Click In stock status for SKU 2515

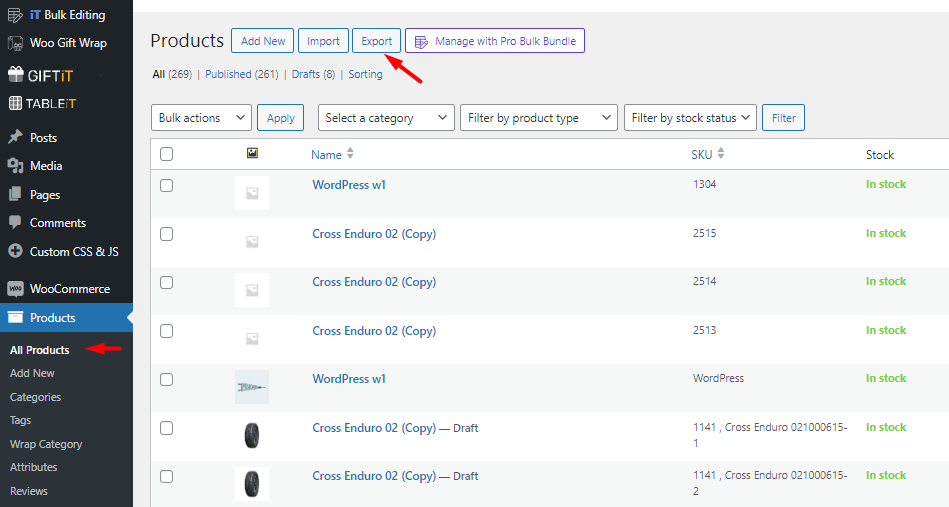[x=885, y=233]
